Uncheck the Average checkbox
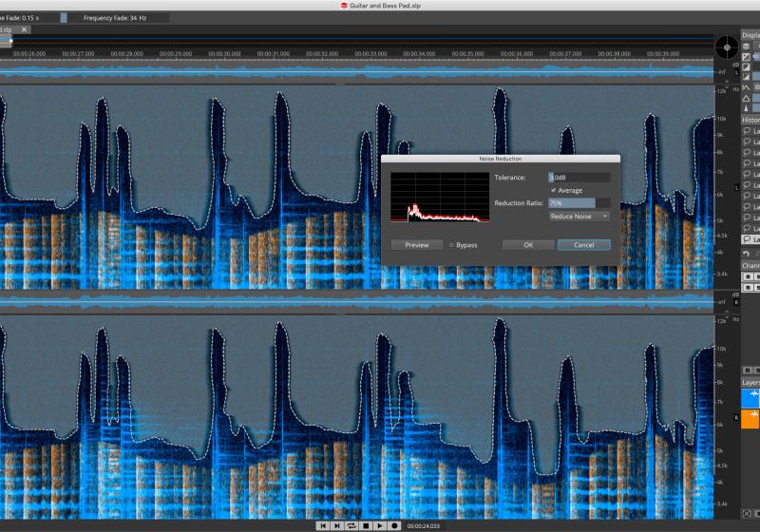 click(553, 190)
